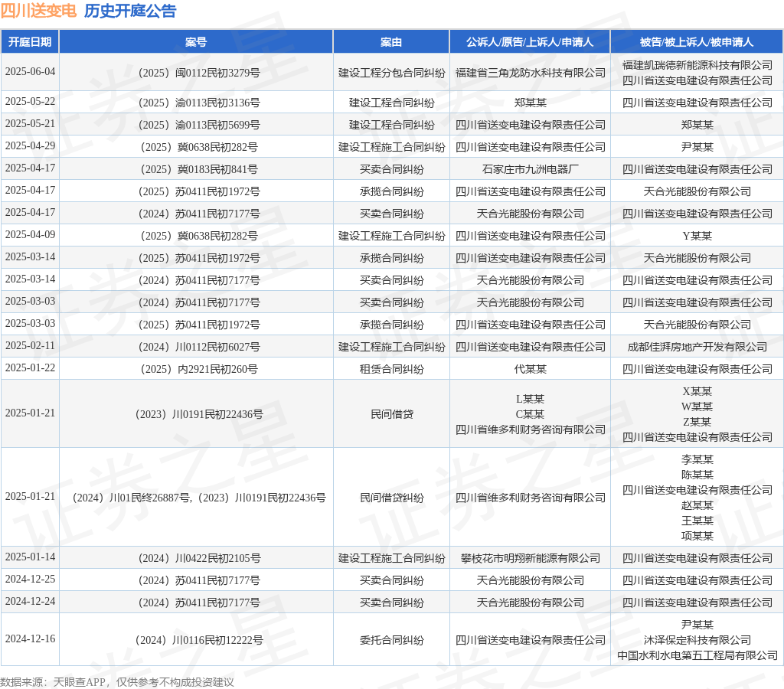This screenshot has width=784, height=689.
Task: Click 成都佳湃房地产开发有限公司
Action: point(697,347)
